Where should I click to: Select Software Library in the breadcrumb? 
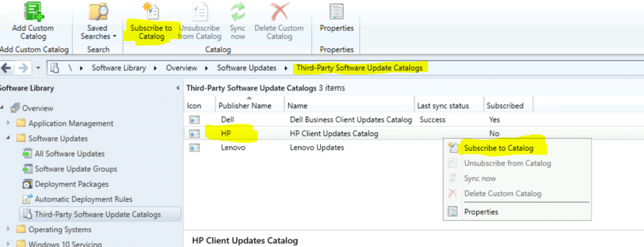119,68
